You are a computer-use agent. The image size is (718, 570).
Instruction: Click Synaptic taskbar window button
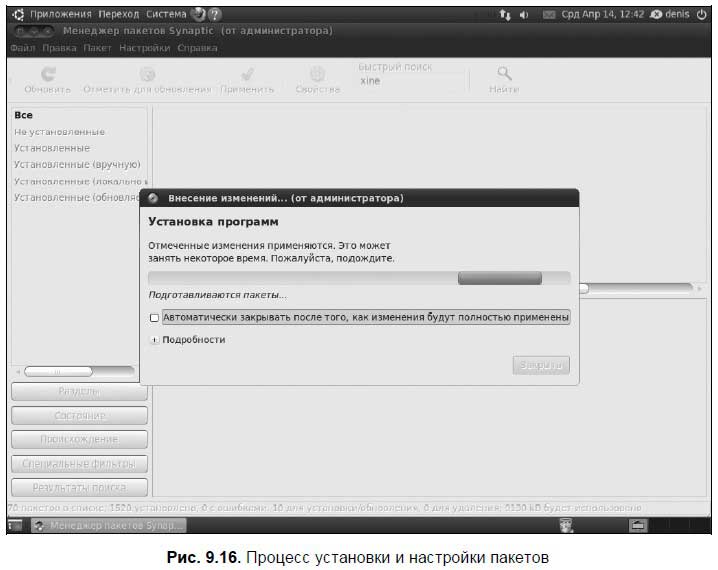[109, 526]
